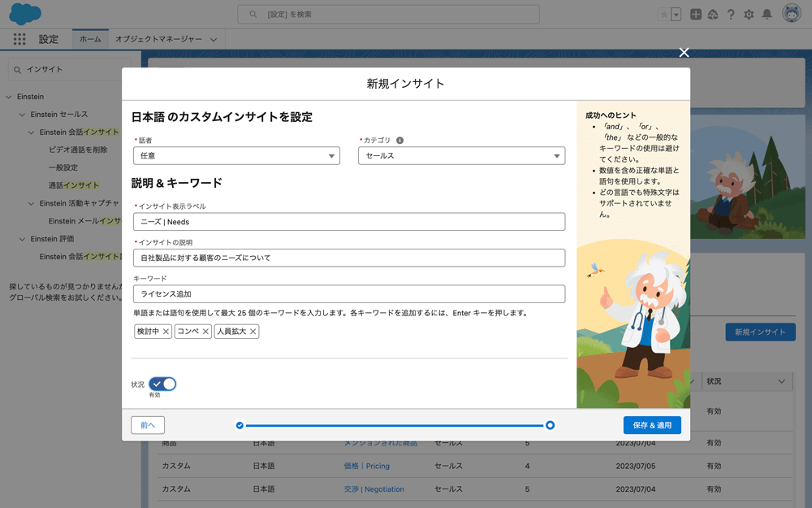Screen dimensions: 812x508
Task: Remove the 検討中 keyword tag
Action: pos(166,332)
